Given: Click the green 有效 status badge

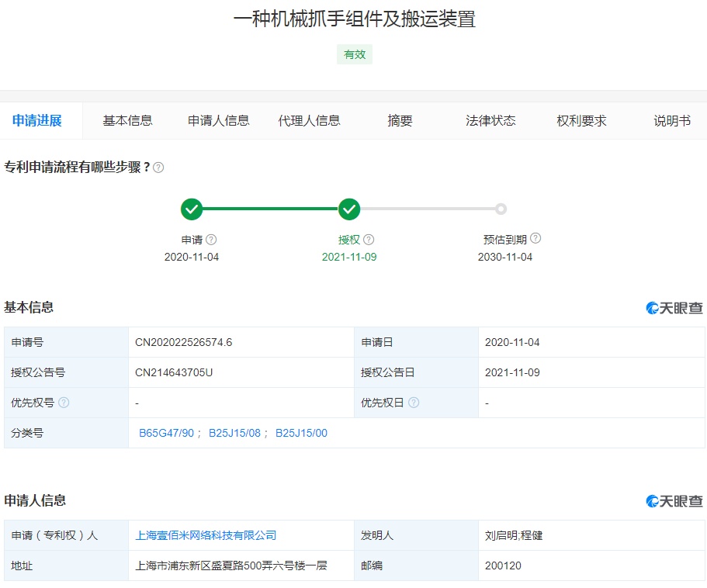Looking at the screenshot, I should [355, 54].
